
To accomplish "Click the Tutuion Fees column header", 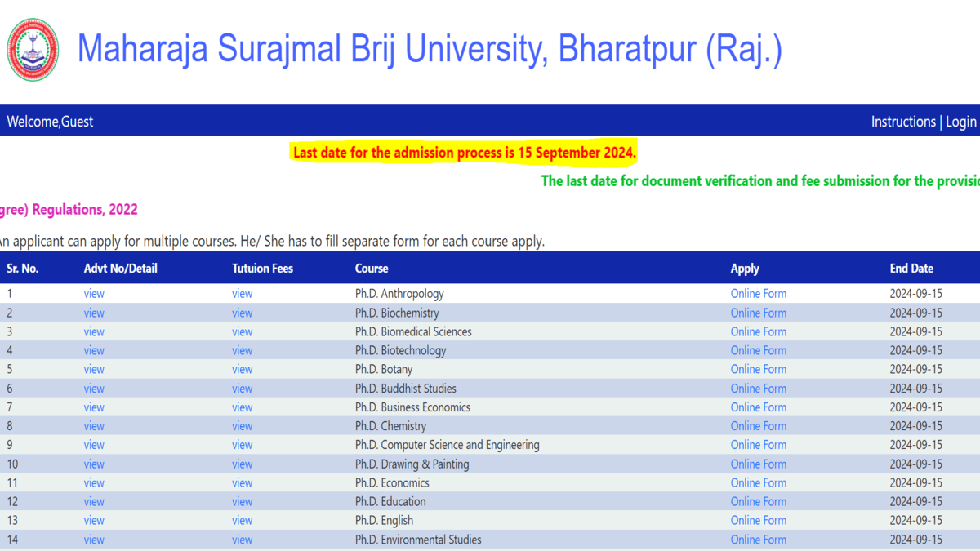I will [262, 268].
